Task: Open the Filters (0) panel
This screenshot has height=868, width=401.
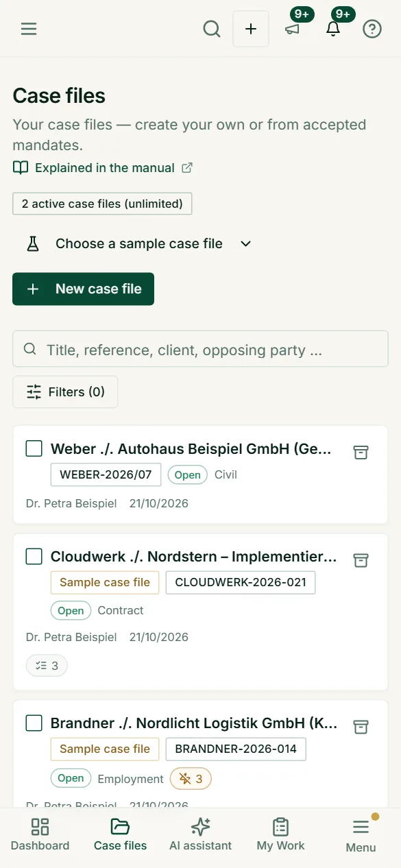Action: point(65,392)
